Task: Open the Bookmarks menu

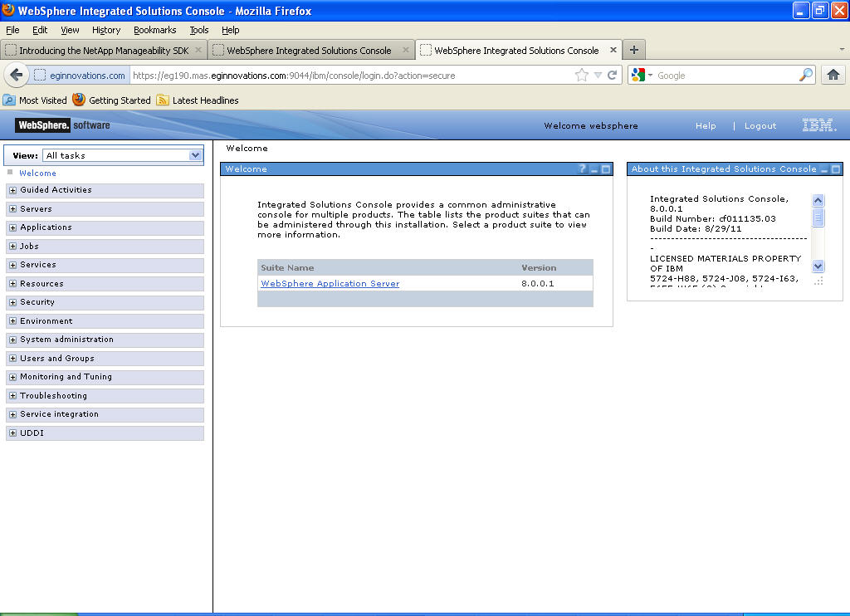Action: [x=155, y=30]
